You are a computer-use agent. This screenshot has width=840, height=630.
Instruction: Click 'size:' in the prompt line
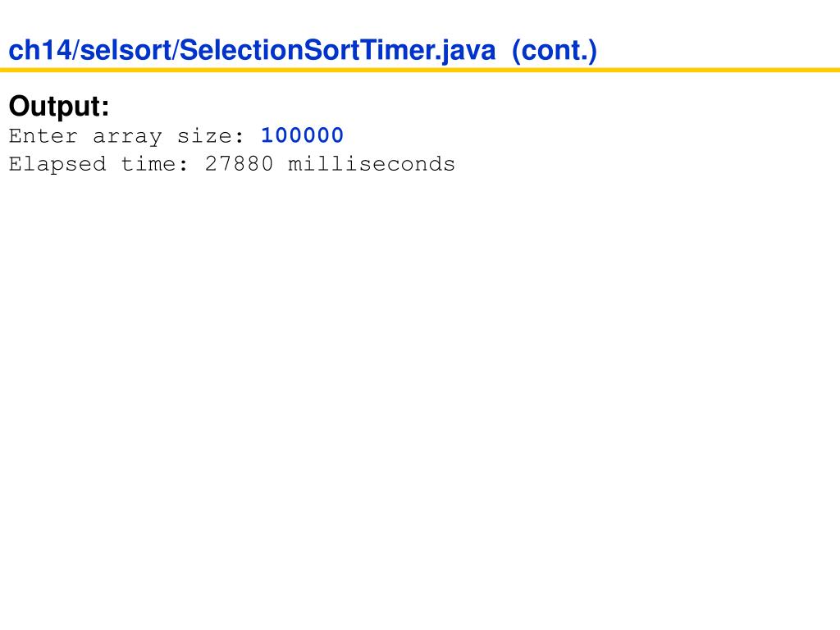[x=211, y=136]
